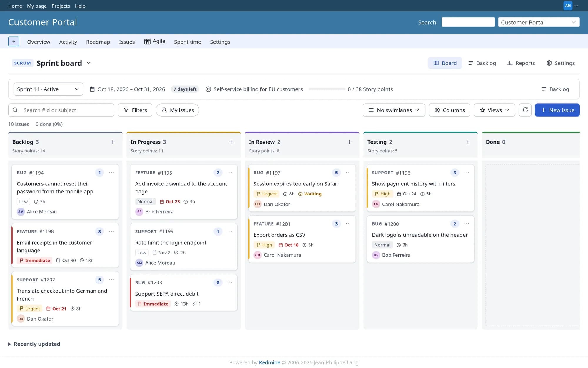Open the Views dropdown
Image resolution: width=588 pixels, height=368 pixels.
[x=494, y=110]
